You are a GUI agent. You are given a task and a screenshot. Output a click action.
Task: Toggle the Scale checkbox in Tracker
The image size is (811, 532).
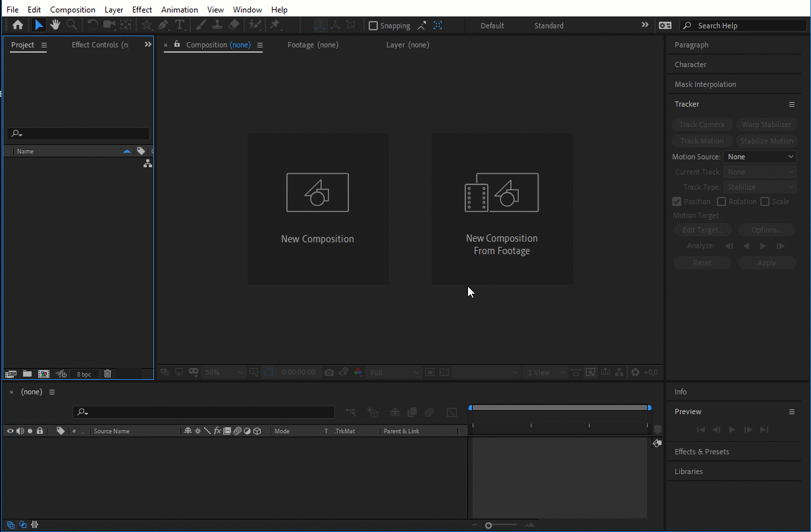pos(765,201)
